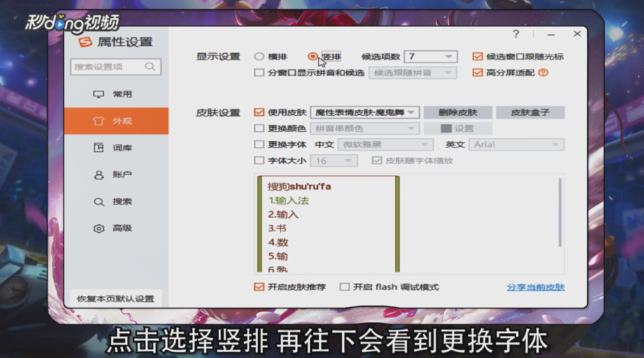Switch to the 搜索 tab
This screenshot has height=358, width=644.
pyautogui.click(x=116, y=201)
